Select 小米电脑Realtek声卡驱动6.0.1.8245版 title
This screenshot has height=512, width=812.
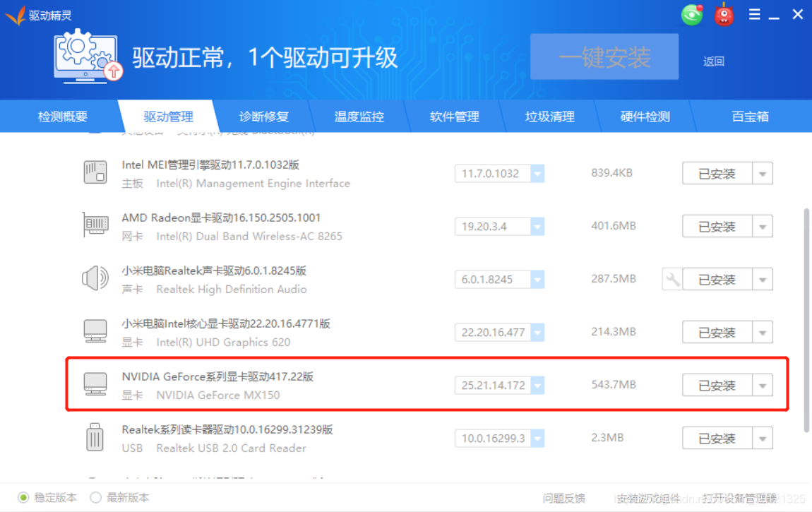pyautogui.click(x=214, y=270)
